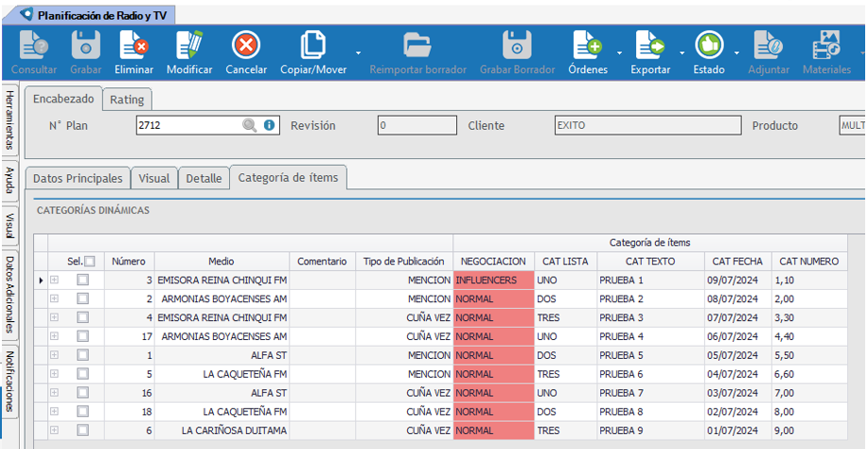
Task: Click the Exportar icon
Action: pos(650,45)
